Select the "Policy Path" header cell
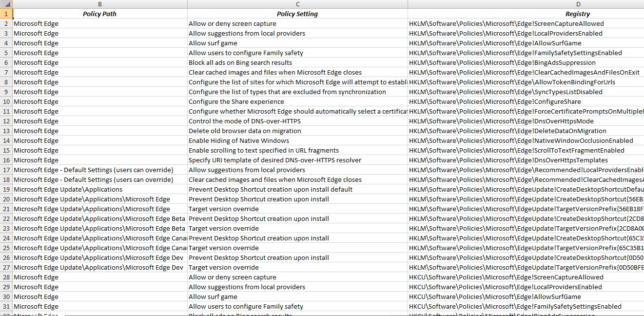644x316 pixels. [x=100, y=14]
